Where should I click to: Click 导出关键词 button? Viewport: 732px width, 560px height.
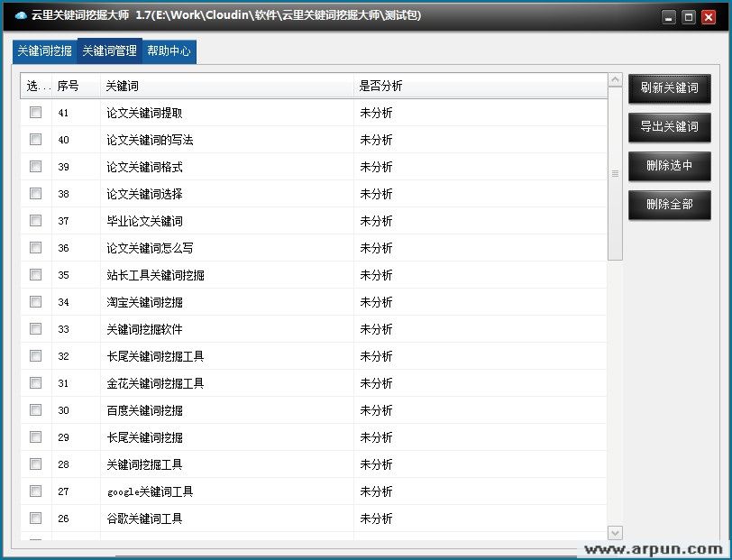click(669, 126)
